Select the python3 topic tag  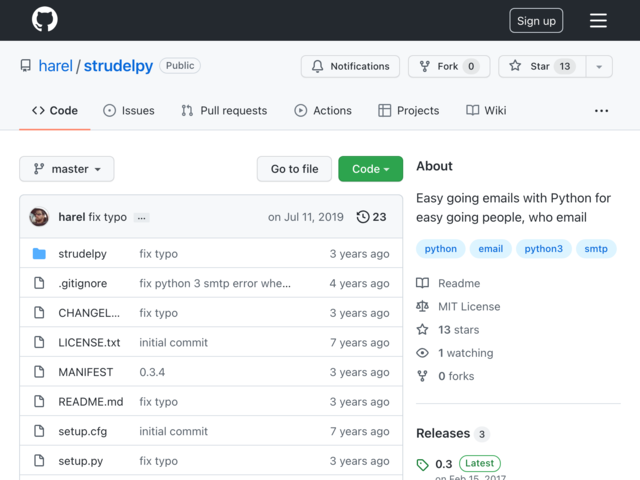click(x=543, y=249)
